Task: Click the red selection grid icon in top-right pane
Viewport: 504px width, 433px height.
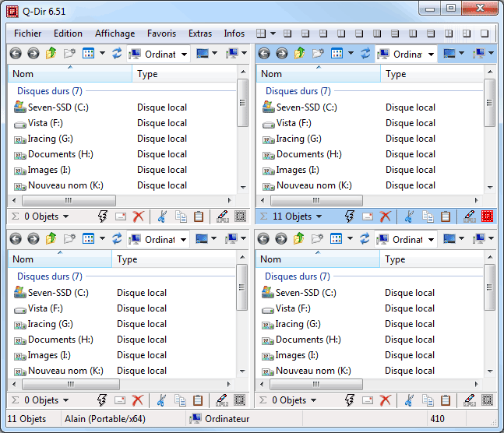Action: pos(487,216)
